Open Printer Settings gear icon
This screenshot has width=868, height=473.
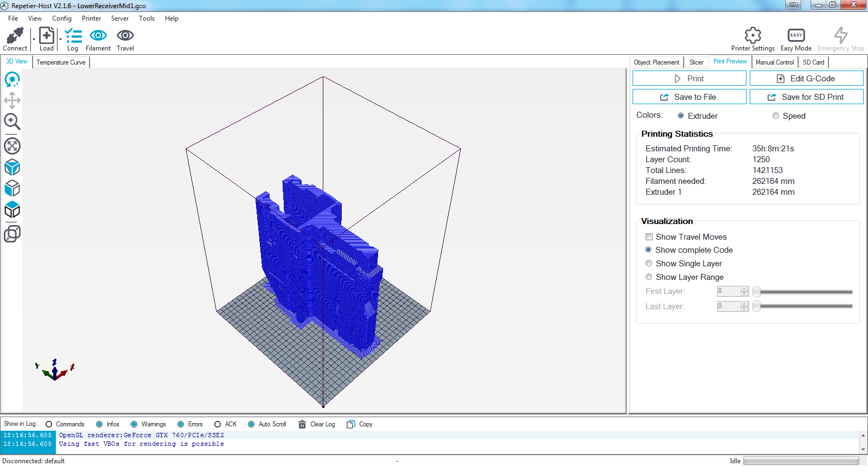[x=752, y=36]
